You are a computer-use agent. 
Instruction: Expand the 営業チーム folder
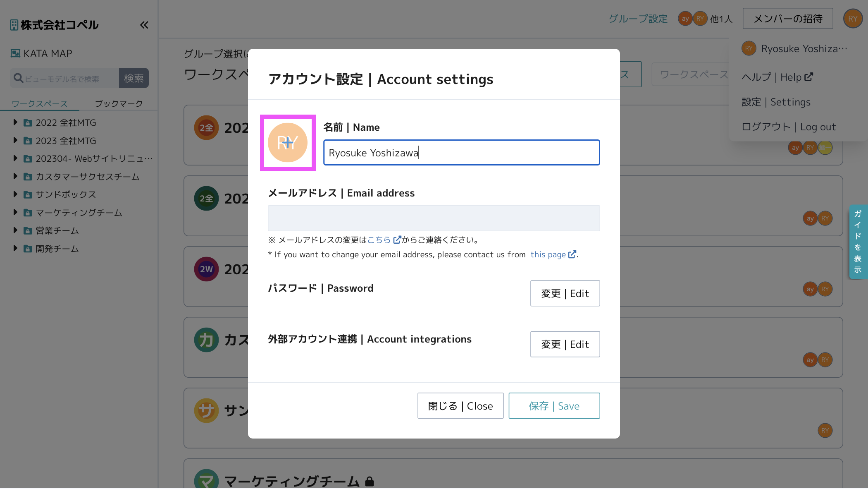[x=15, y=230]
